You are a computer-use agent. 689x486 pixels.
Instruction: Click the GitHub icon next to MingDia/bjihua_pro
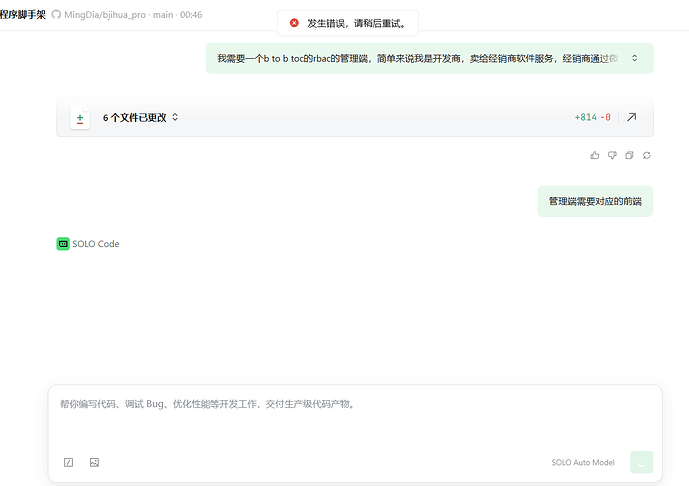[x=56, y=15]
